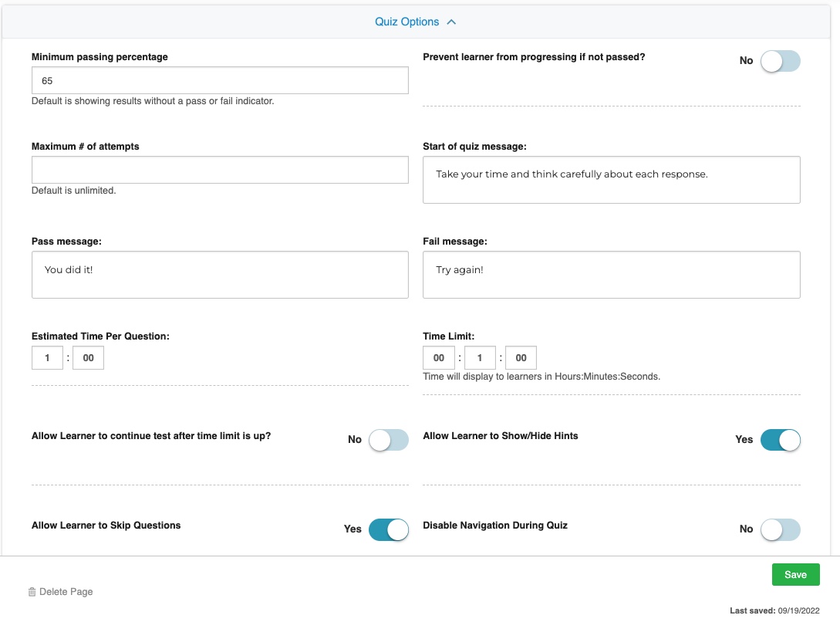
Task: Click the Time Limit minutes field
Action: [479, 357]
